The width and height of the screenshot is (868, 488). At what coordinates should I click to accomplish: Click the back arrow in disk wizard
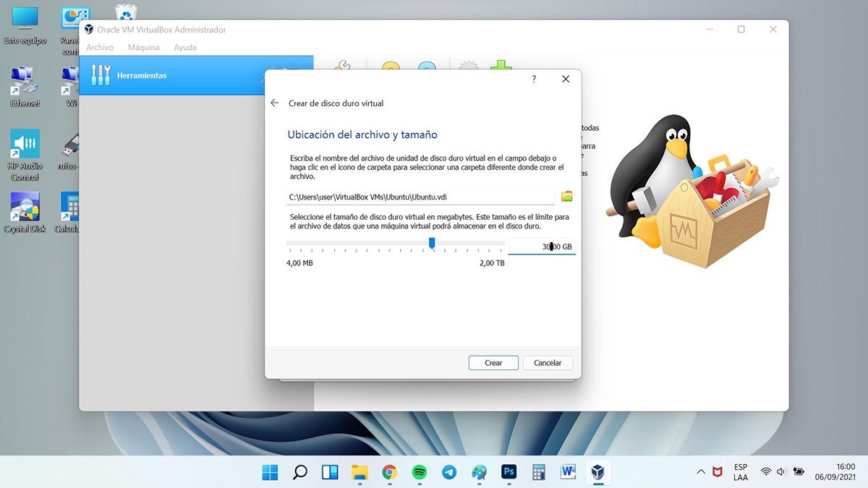coord(275,103)
